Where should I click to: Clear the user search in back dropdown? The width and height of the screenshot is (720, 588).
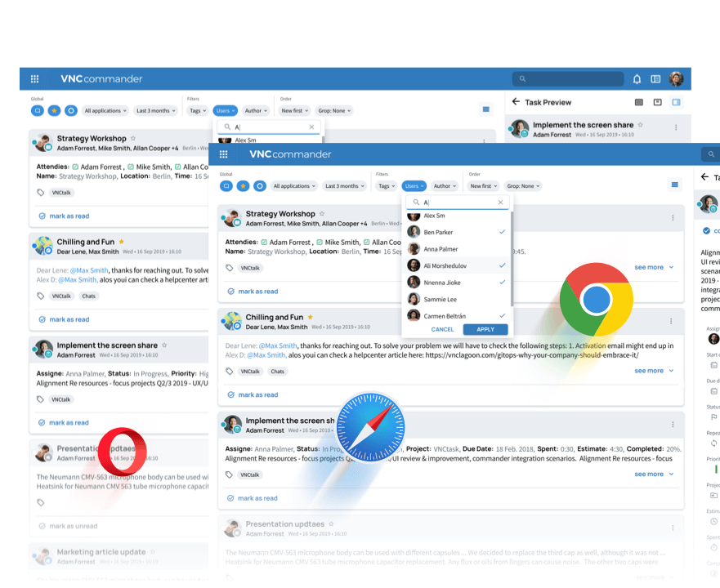(x=312, y=127)
